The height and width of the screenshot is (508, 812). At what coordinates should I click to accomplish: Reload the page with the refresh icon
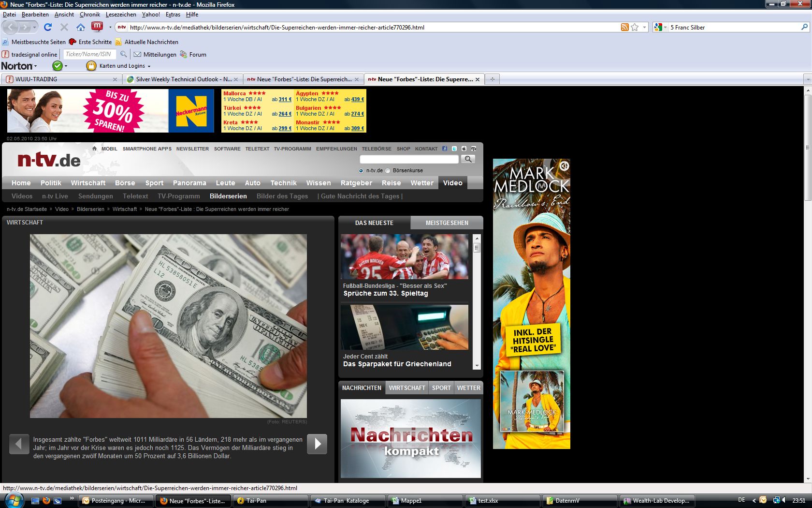pyautogui.click(x=47, y=28)
